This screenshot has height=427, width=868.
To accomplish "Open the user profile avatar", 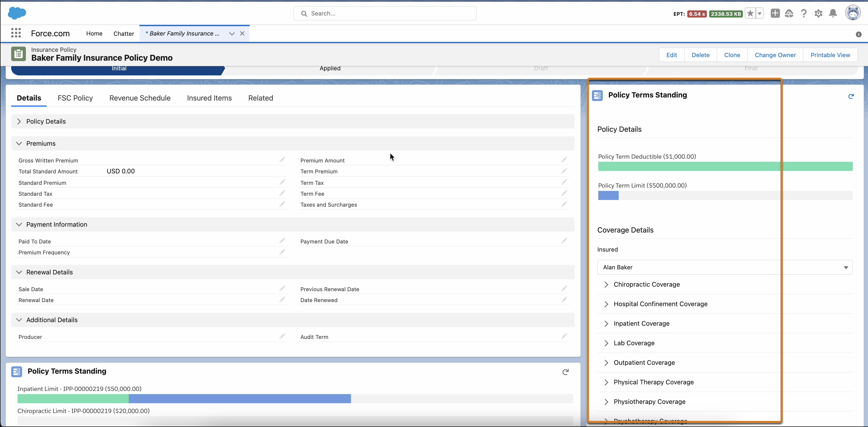I will [853, 13].
